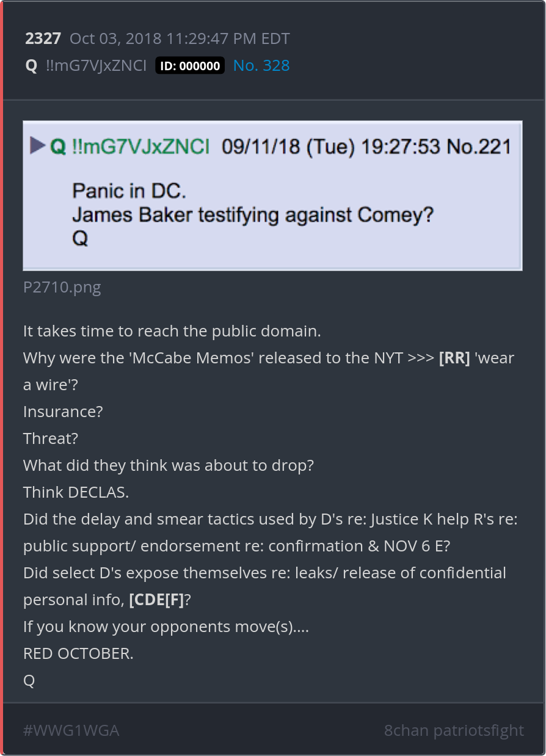This screenshot has width=546, height=756.
Task: Click the Think DECLAS line
Action: pos(76,492)
